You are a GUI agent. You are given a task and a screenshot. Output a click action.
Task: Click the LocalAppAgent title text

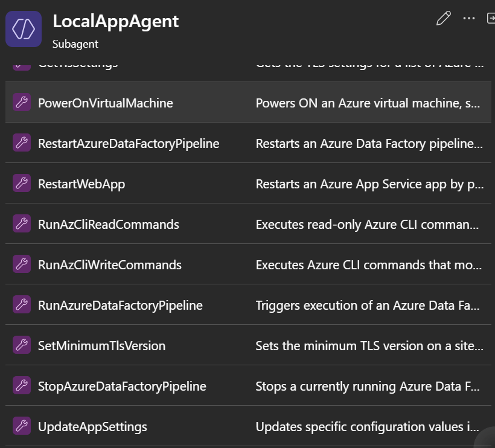116,21
